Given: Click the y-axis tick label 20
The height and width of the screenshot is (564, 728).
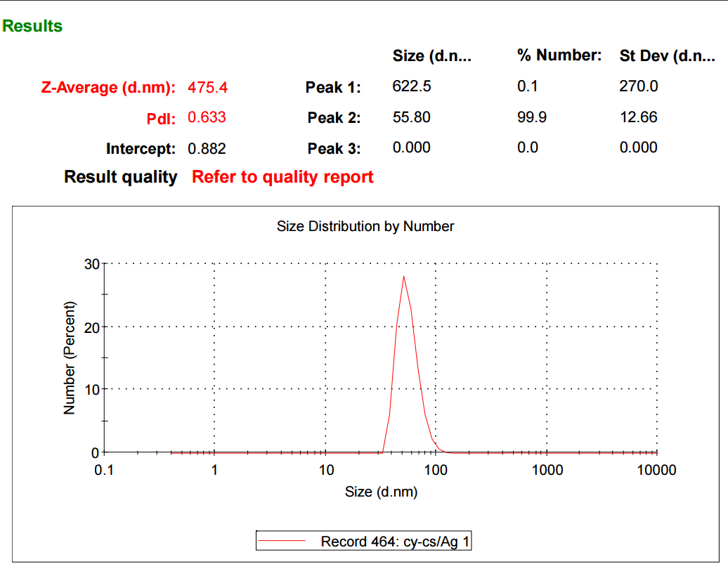Looking at the screenshot, I should (x=92, y=328).
